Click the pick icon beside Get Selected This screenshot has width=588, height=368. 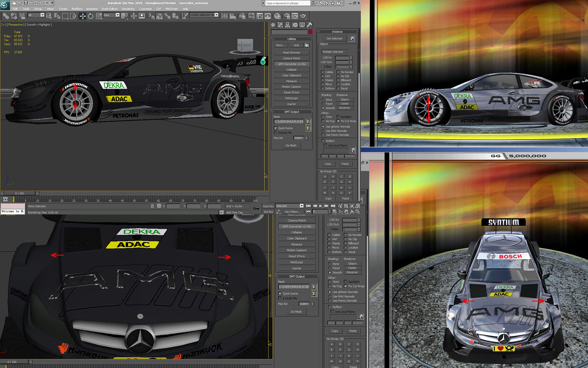tap(351, 39)
